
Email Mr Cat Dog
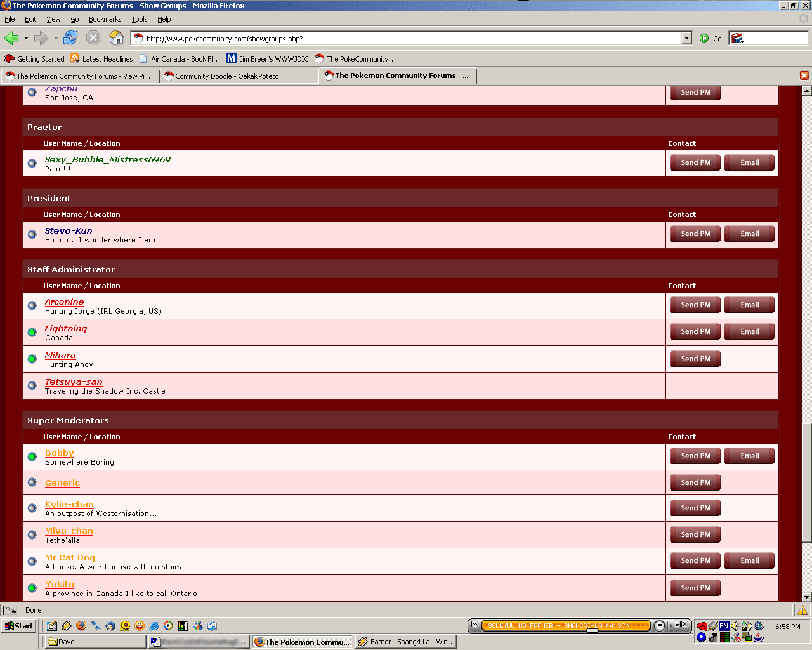point(749,560)
